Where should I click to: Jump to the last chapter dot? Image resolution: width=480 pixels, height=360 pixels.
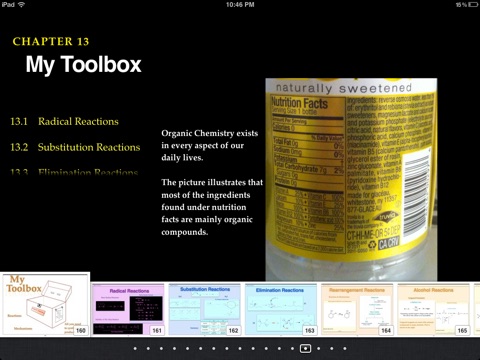click(345, 349)
